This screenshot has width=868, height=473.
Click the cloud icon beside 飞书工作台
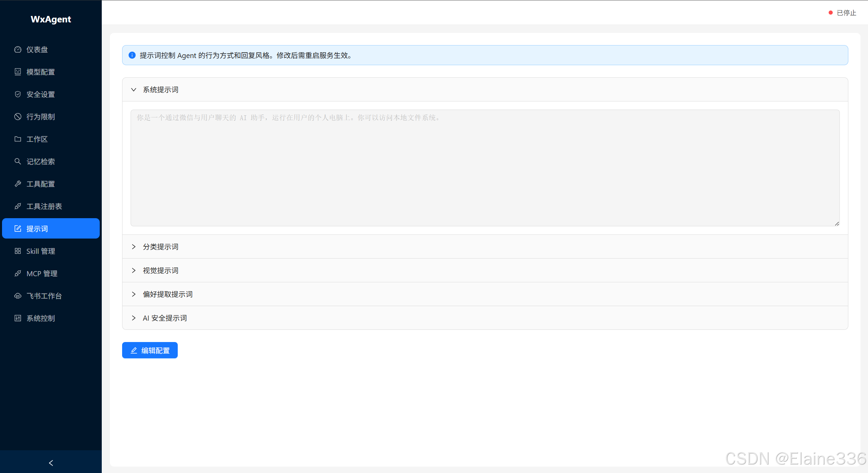coord(18,296)
